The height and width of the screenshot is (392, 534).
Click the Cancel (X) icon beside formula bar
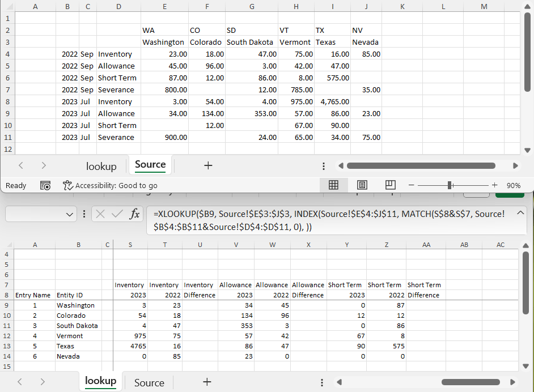coord(100,214)
